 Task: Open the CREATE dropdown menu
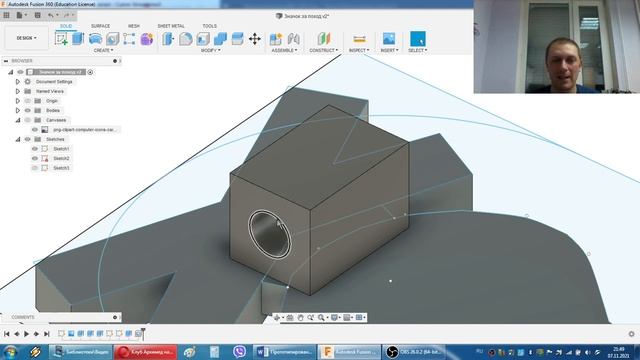pyautogui.click(x=104, y=50)
